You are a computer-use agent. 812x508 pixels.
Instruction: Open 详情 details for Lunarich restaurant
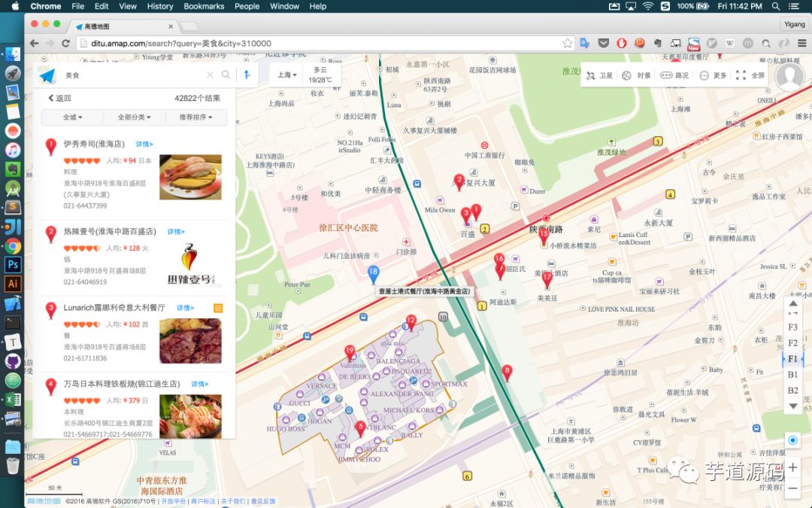(x=186, y=308)
